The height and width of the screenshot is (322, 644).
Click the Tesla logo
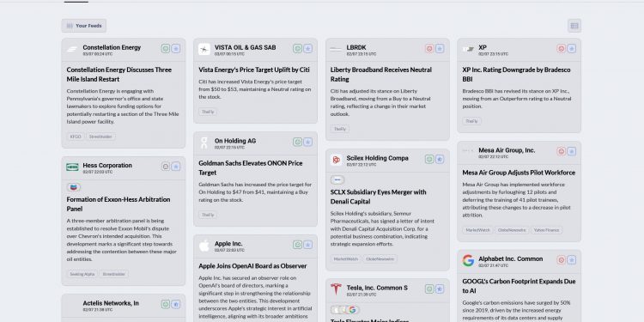[336, 289]
